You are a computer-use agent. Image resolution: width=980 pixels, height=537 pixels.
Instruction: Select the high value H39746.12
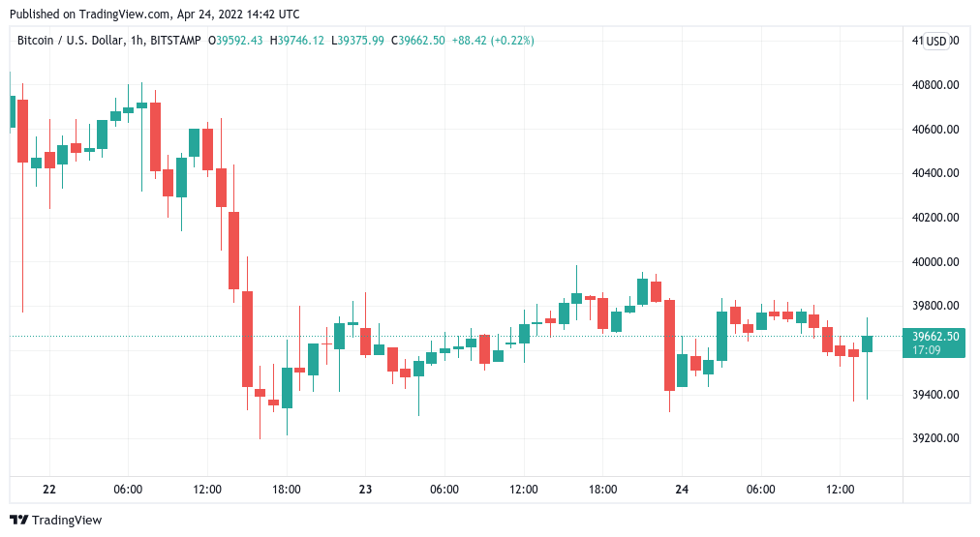[296, 40]
